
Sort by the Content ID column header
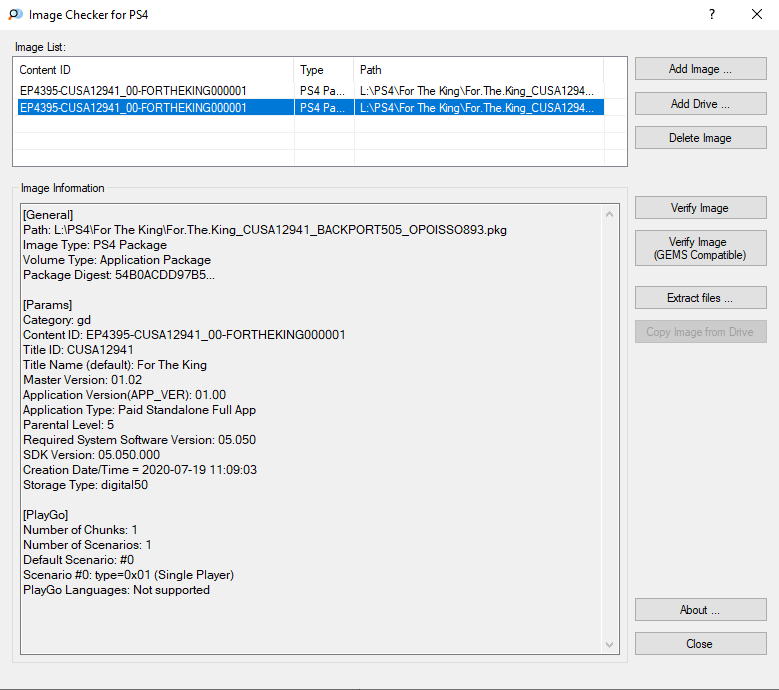pos(154,70)
